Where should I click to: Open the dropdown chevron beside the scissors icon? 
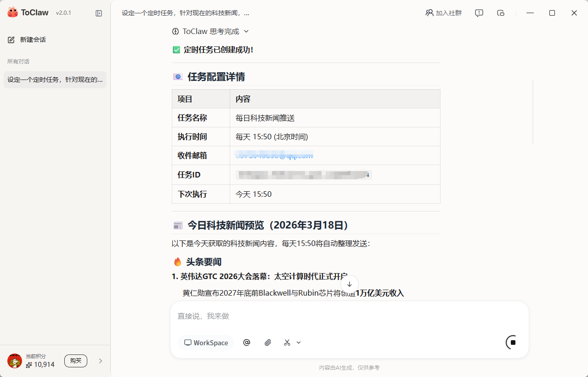[x=298, y=343]
